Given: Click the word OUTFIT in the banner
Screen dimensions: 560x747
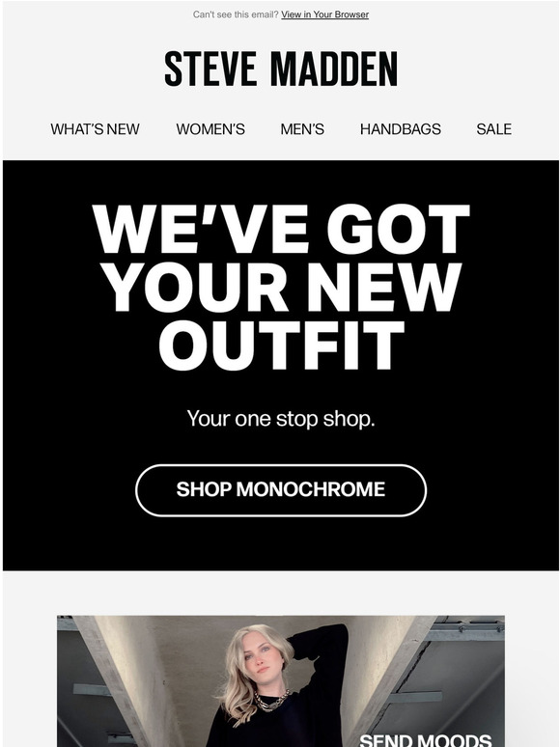Looking at the screenshot, I should pyautogui.click(x=282, y=346).
